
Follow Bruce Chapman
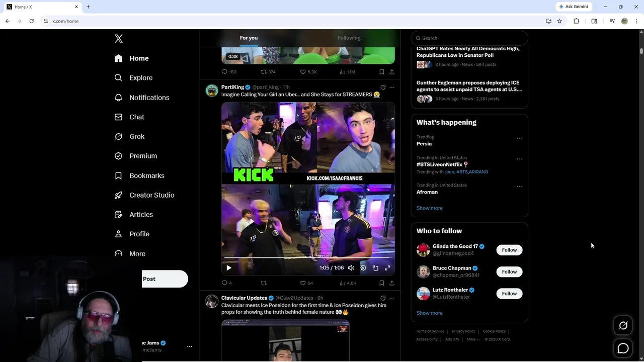(509, 272)
